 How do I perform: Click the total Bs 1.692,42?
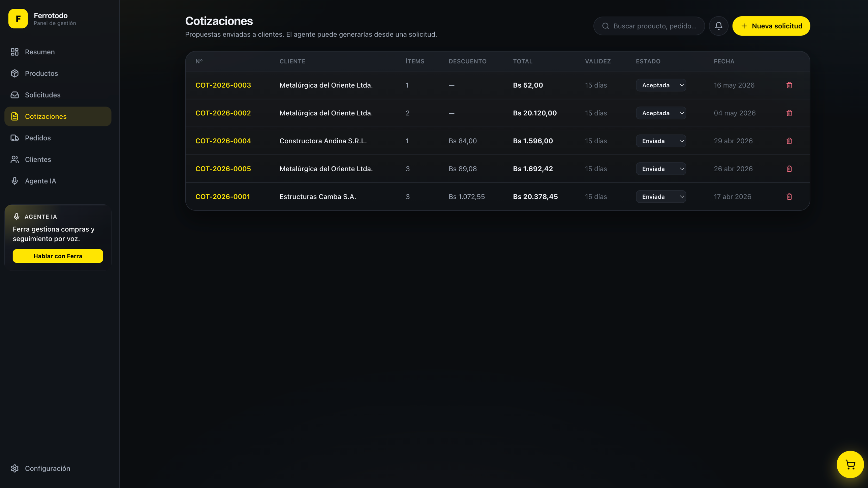click(533, 169)
